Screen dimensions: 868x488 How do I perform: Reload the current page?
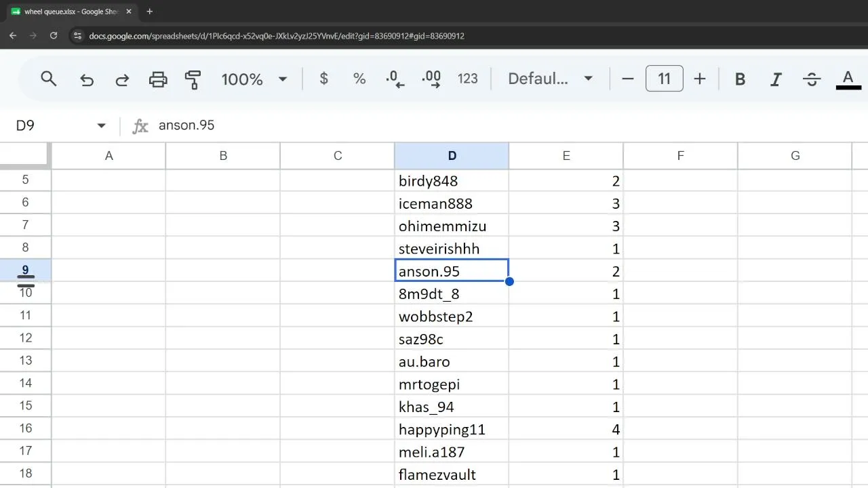[54, 36]
